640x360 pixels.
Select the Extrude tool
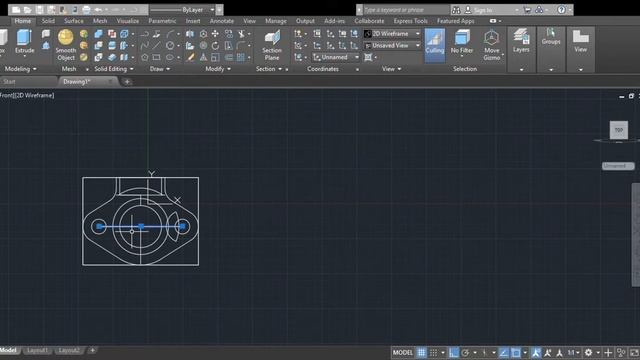[24, 42]
